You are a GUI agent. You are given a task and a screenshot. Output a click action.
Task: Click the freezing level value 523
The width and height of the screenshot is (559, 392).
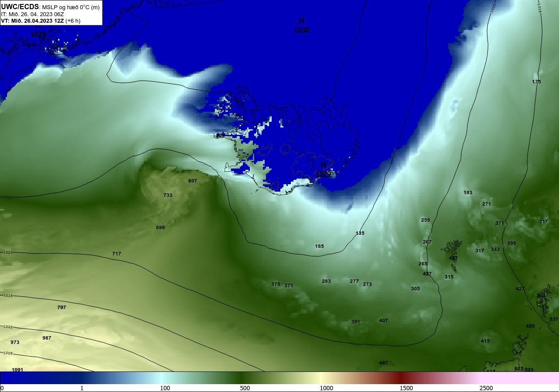[529, 370]
